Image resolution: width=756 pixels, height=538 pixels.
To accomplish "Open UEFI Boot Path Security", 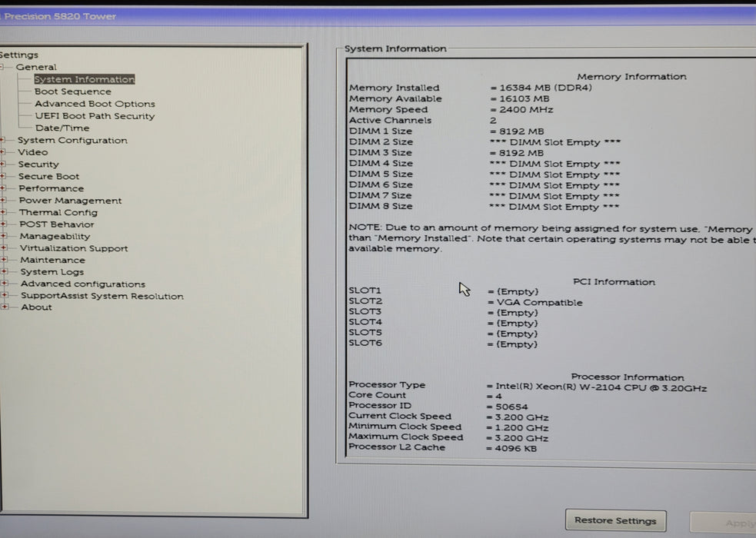I will pyautogui.click(x=95, y=116).
